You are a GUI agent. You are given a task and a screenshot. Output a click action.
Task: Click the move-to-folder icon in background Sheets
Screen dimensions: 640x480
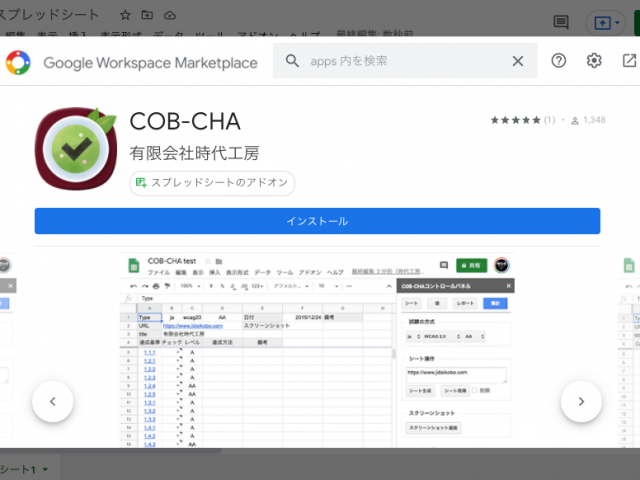pyautogui.click(x=147, y=15)
